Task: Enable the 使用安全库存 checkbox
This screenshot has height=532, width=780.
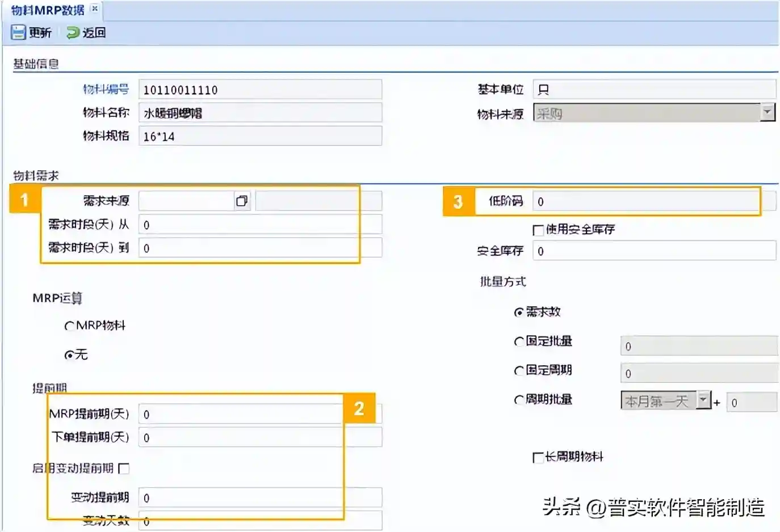Action: [x=538, y=230]
